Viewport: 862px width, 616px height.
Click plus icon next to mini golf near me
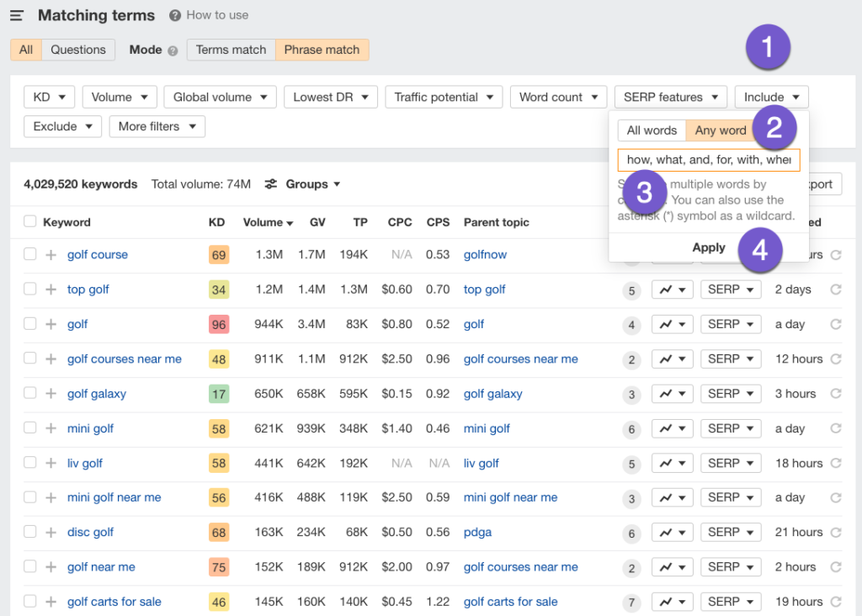coord(51,498)
